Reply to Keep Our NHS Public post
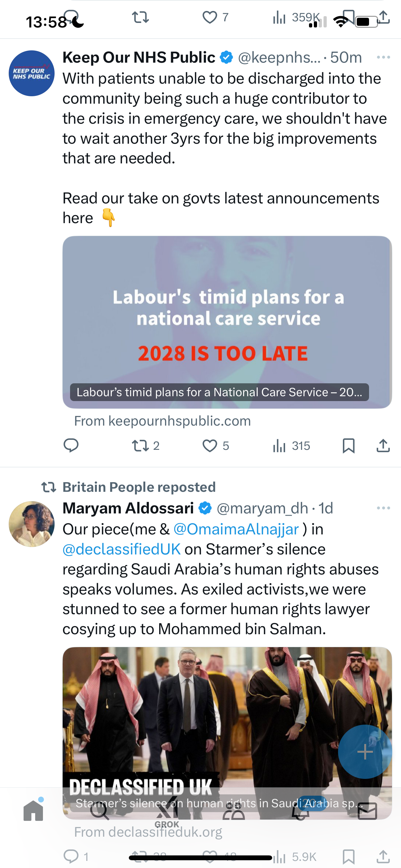The width and height of the screenshot is (401, 868). pos(71,445)
